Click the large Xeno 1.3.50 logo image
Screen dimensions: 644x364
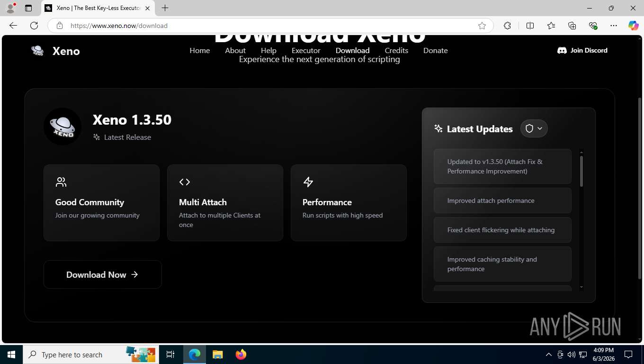63,127
